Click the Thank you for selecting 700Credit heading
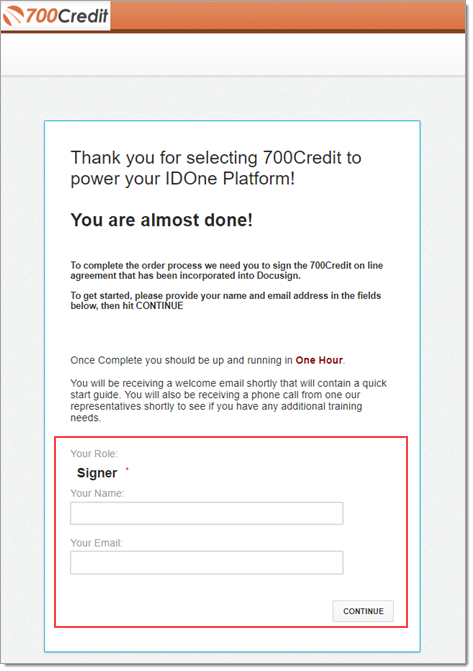The width and height of the screenshot is (473, 671). tap(216, 168)
